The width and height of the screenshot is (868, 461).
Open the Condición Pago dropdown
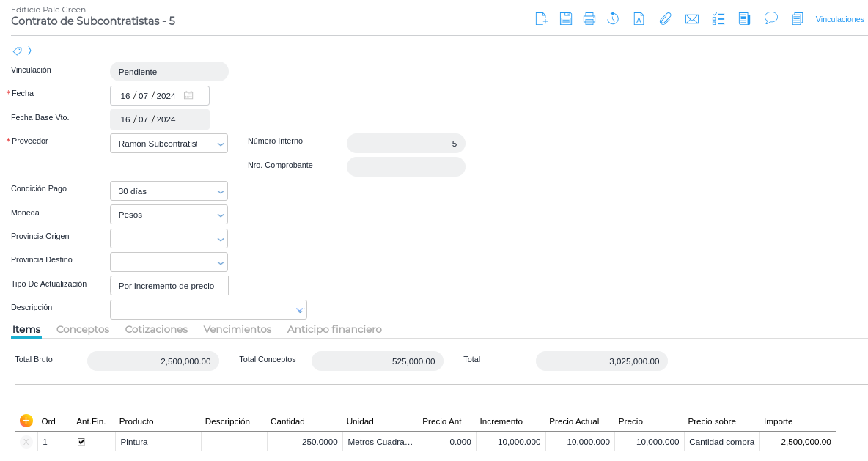(x=221, y=192)
